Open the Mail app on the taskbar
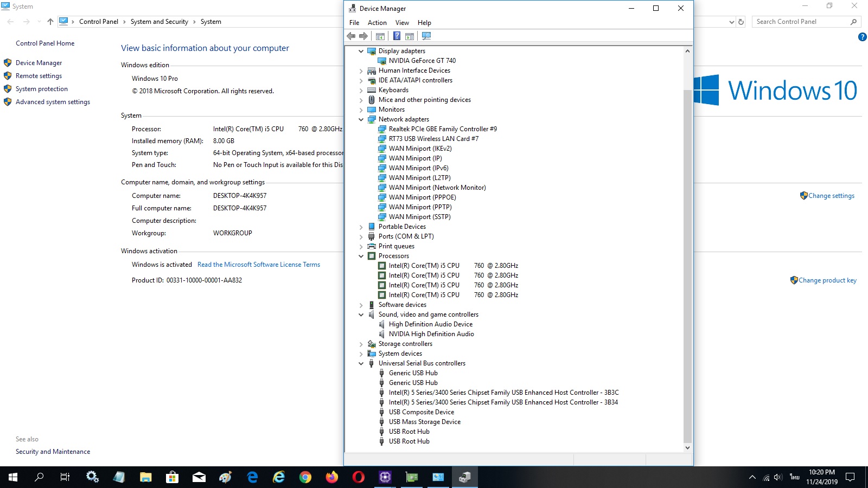This screenshot has height=488, width=868. (x=199, y=477)
